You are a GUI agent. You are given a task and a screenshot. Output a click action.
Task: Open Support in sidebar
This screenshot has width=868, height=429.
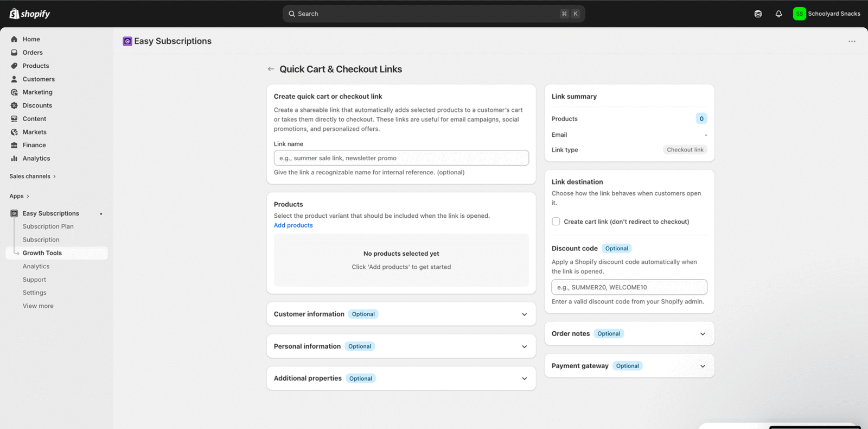tap(34, 280)
